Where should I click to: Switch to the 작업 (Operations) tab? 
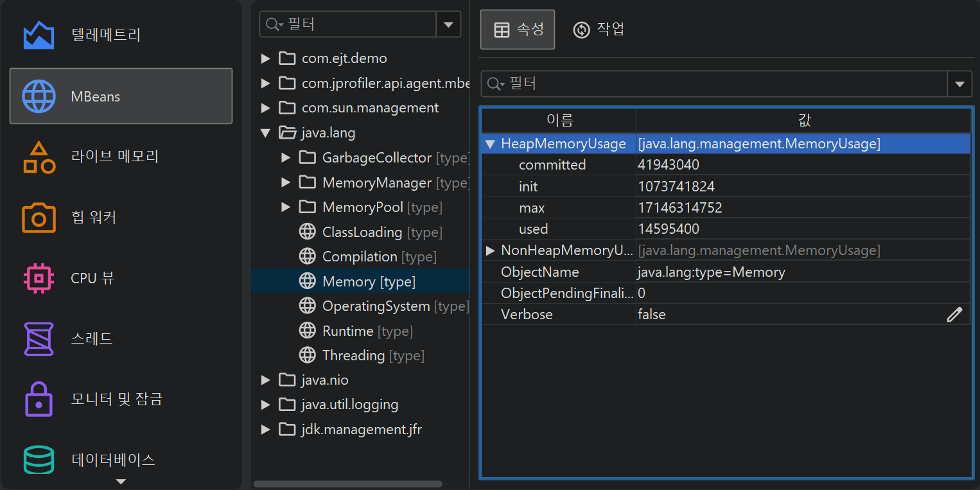[x=599, y=30]
